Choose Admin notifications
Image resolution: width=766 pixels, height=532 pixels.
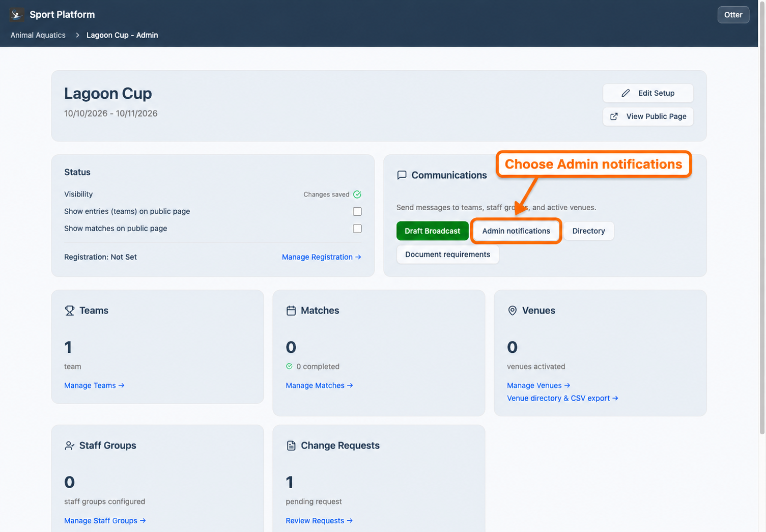[516, 231]
